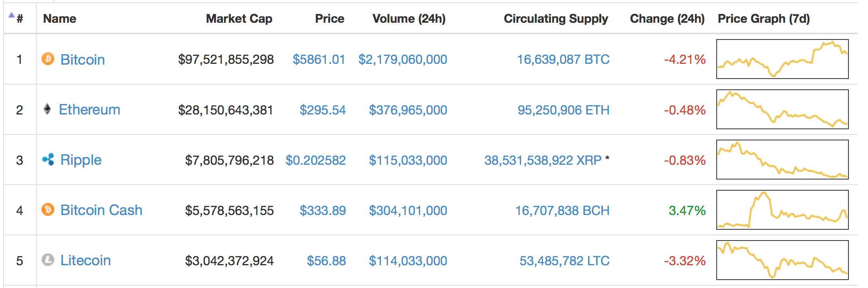Click Ripple 24h volume $115,033,000

(408, 160)
